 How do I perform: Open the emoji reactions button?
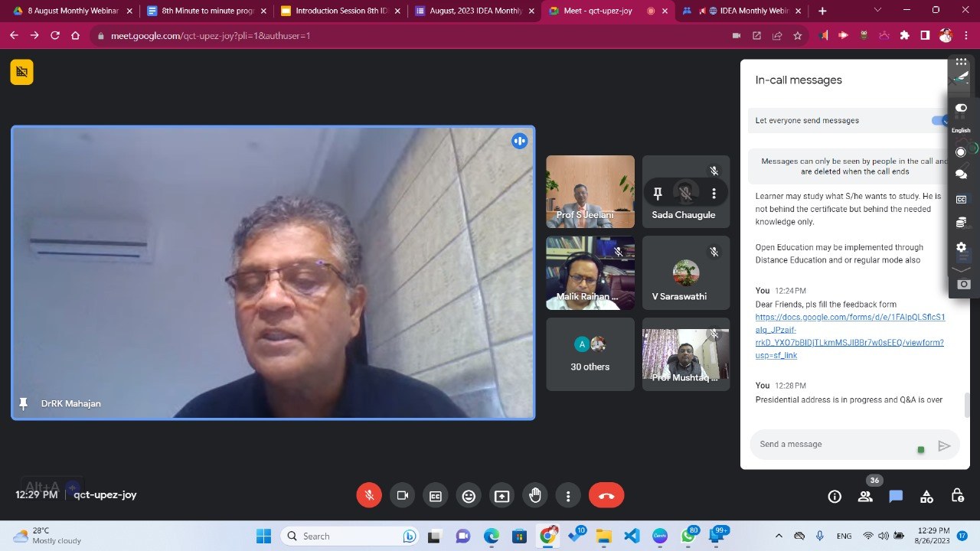(x=469, y=496)
